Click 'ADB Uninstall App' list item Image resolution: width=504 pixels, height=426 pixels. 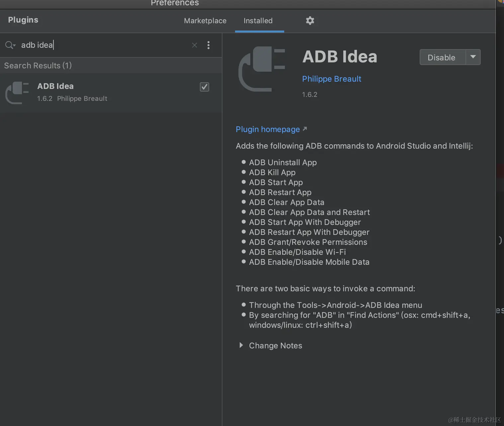pos(283,163)
